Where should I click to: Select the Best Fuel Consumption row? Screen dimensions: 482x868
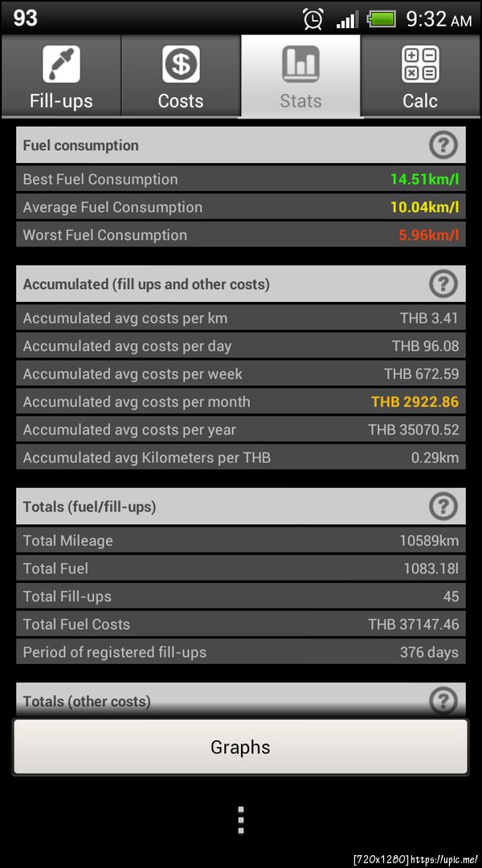[x=240, y=179]
